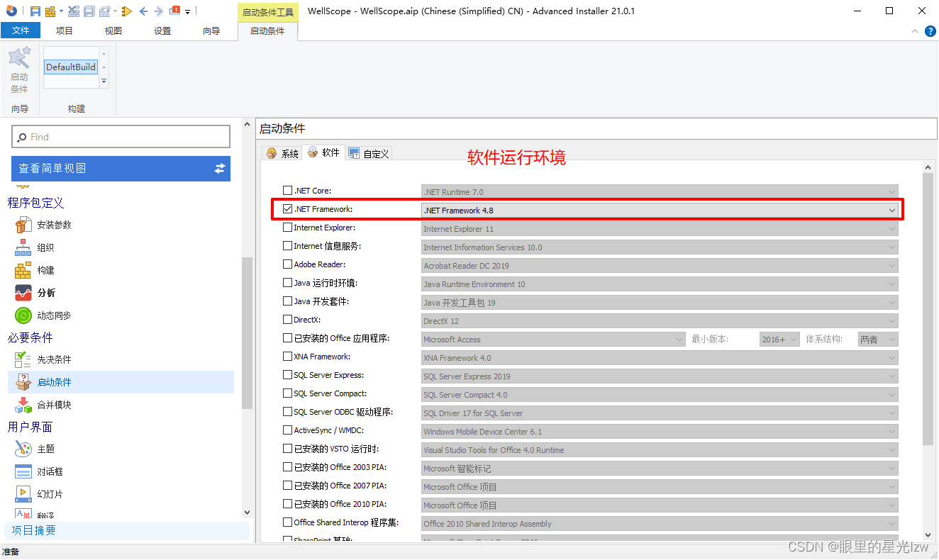
Task: Open 项目摘要 at the bottom of sidebar
Action: click(128, 530)
